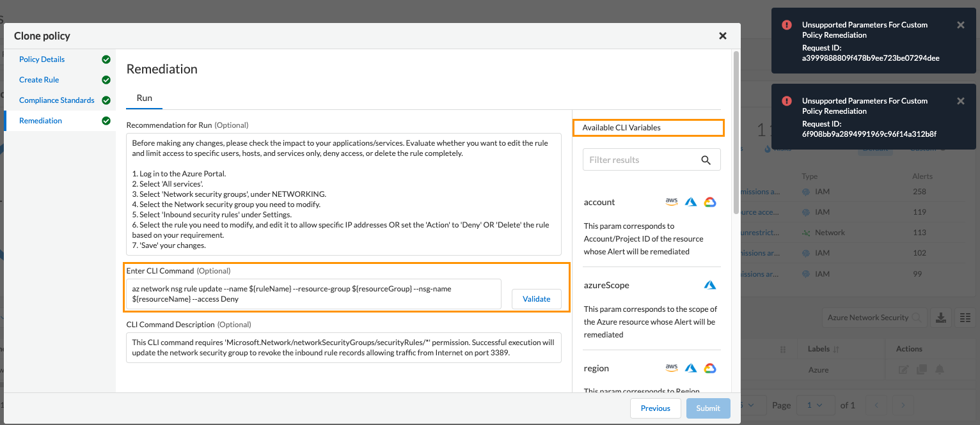Click green checkmark next to Compliance Standards
Image resolution: width=980 pixels, height=425 pixels.
point(106,100)
